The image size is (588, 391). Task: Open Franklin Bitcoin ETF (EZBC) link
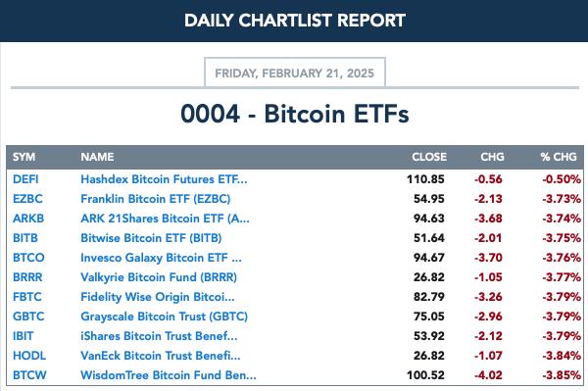click(156, 199)
